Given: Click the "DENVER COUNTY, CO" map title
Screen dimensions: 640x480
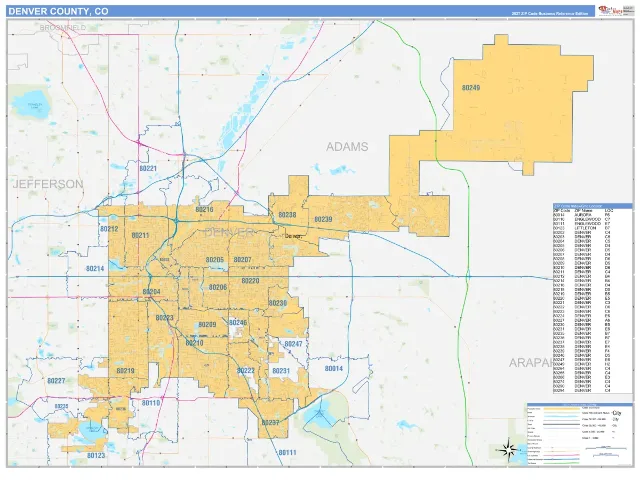Looking at the screenshot, I should click(58, 11).
